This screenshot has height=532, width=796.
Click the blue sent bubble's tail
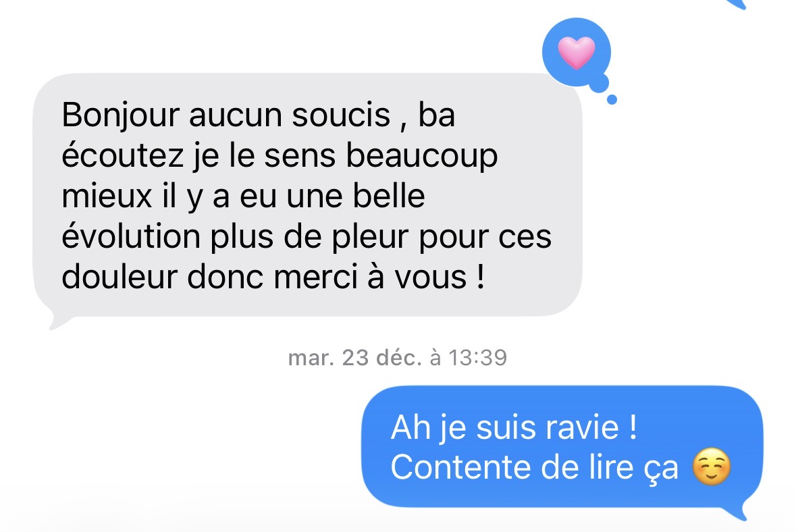tap(744, 510)
